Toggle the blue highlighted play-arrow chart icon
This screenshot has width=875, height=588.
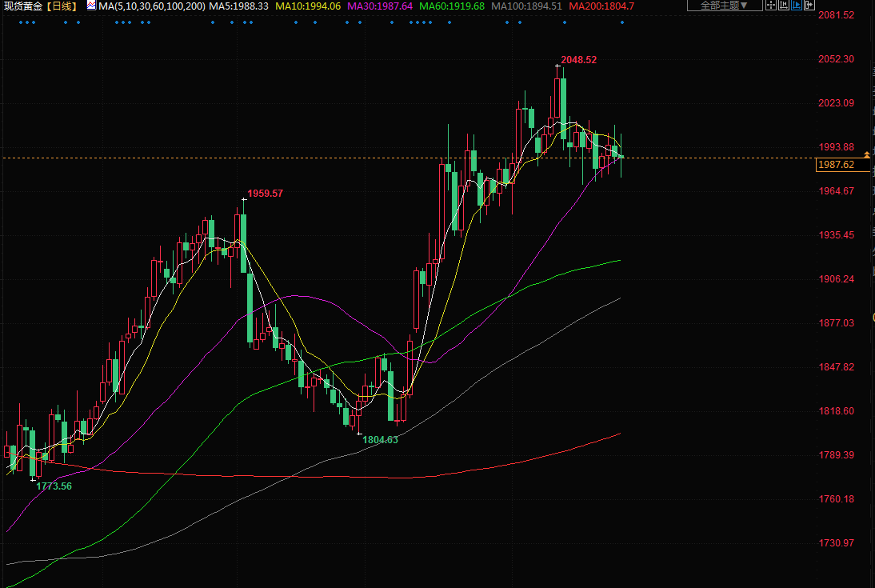click(x=797, y=6)
